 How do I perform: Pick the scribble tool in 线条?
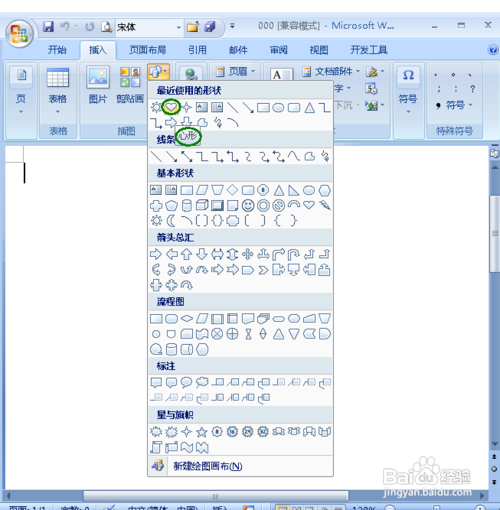[325, 156]
